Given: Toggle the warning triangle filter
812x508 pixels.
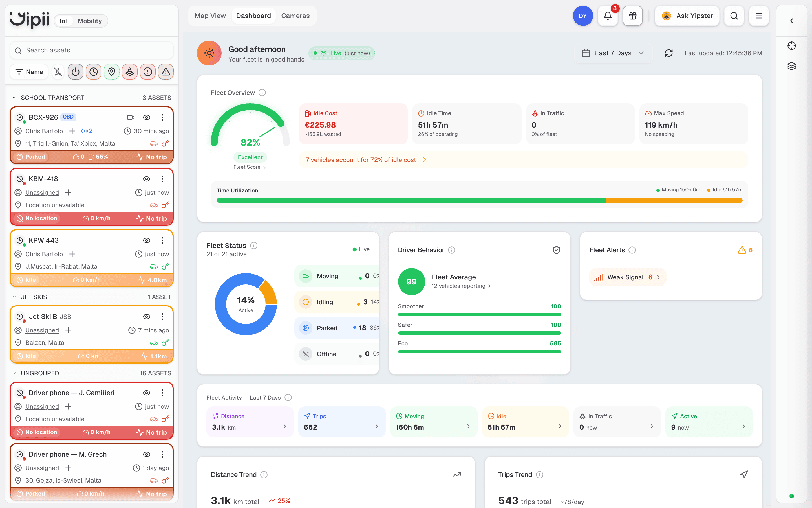Looking at the screenshot, I should [166, 72].
